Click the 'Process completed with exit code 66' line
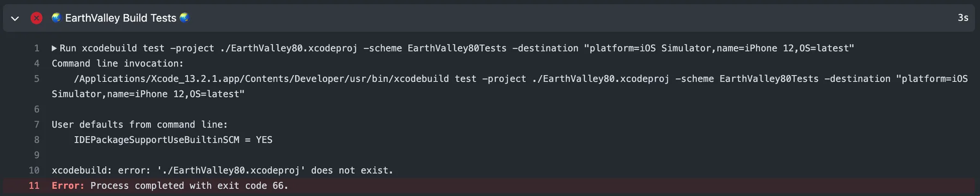 [x=189, y=186]
